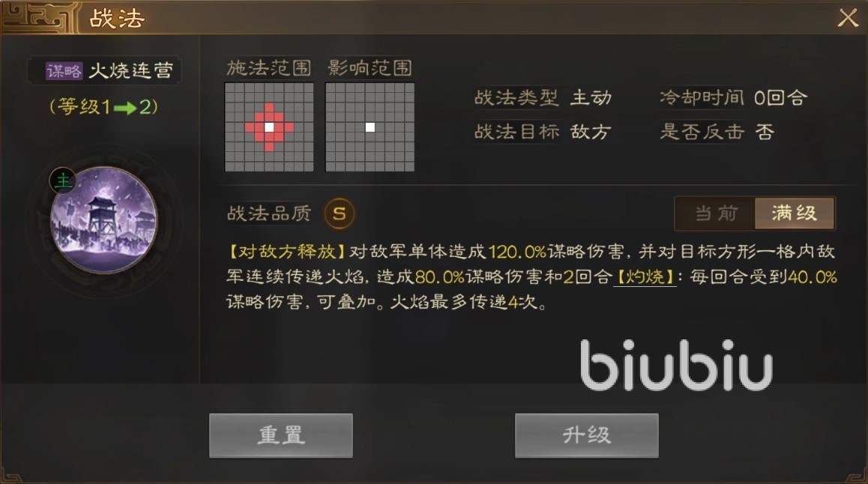Click the purple 谋略 tag icon
The height and width of the screenshot is (484, 868).
coord(64,71)
